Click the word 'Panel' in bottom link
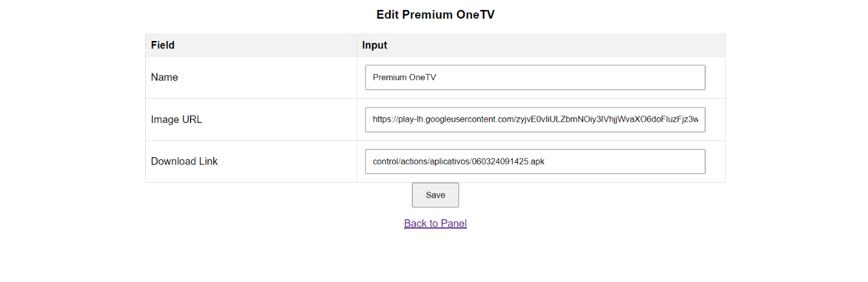Image resolution: width=868 pixels, height=282 pixels. point(453,224)
